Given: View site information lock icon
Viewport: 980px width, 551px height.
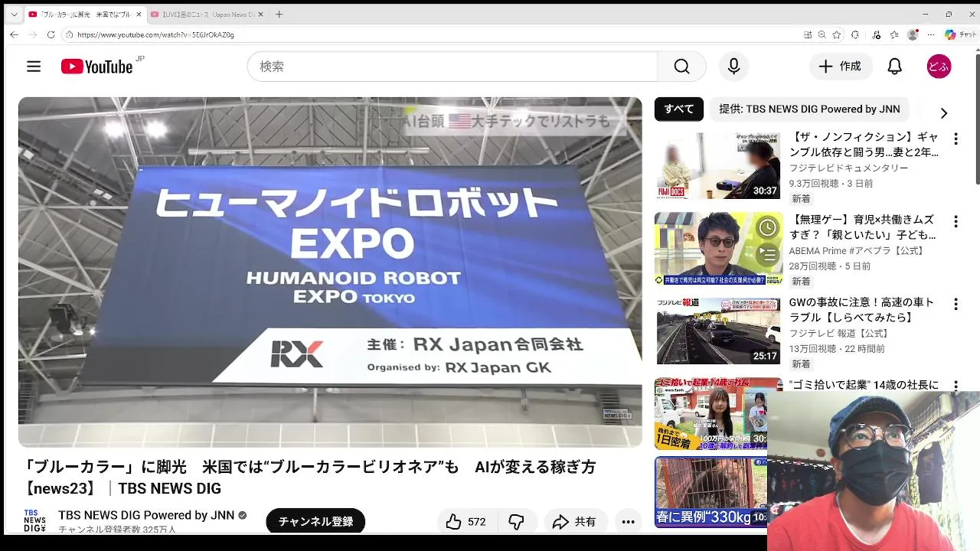Looking at the screenshot, I should pos(69,34).
